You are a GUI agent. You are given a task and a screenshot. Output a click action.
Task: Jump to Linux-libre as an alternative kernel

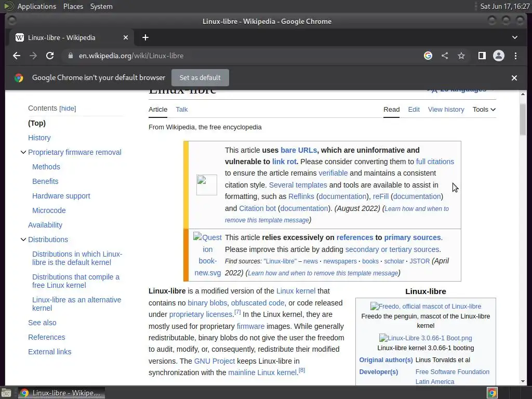pyautogui.click(x=77, y=304)
